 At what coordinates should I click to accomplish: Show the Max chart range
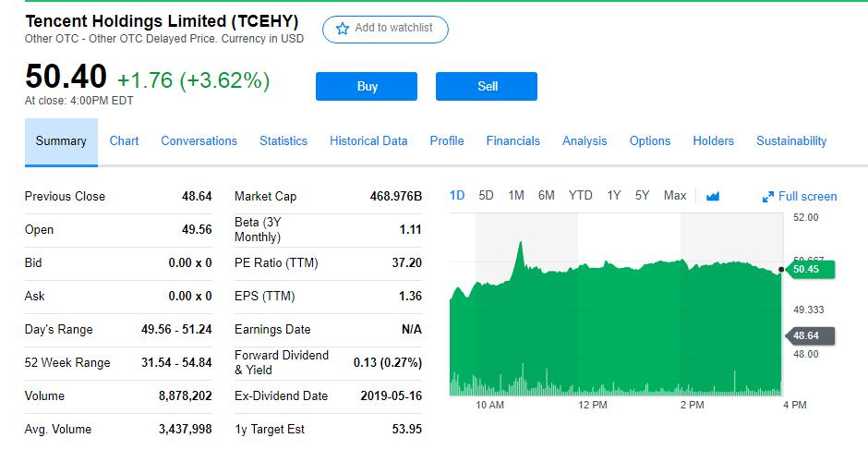[x=675, y=196]
